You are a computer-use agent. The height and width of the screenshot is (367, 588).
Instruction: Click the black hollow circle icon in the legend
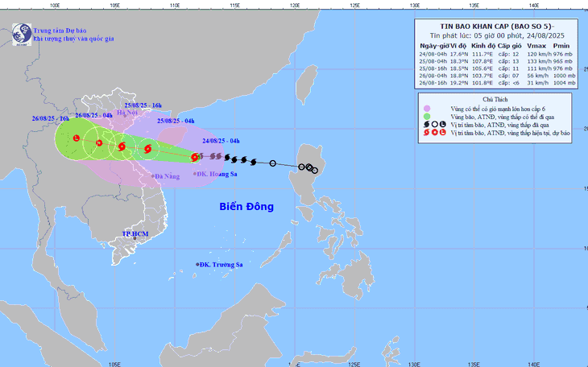point(435,125)
